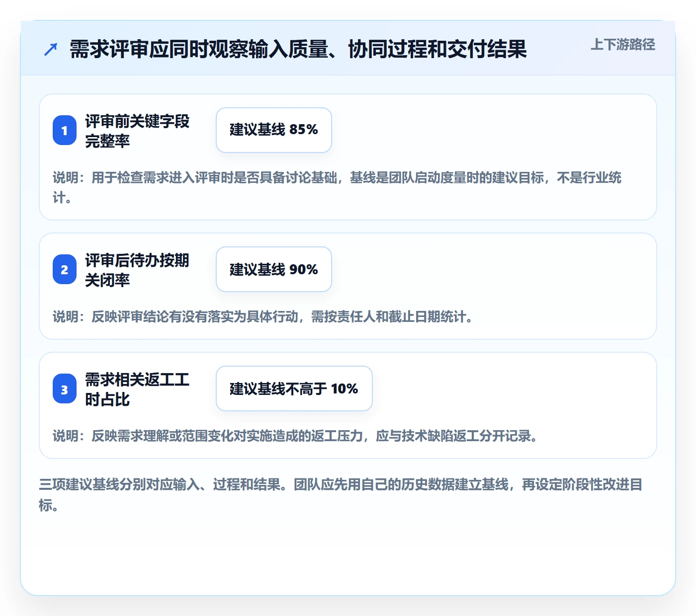Screen dimensions: 696x616
Task: Click the blue number 1 badge
Action: [65, 130]
